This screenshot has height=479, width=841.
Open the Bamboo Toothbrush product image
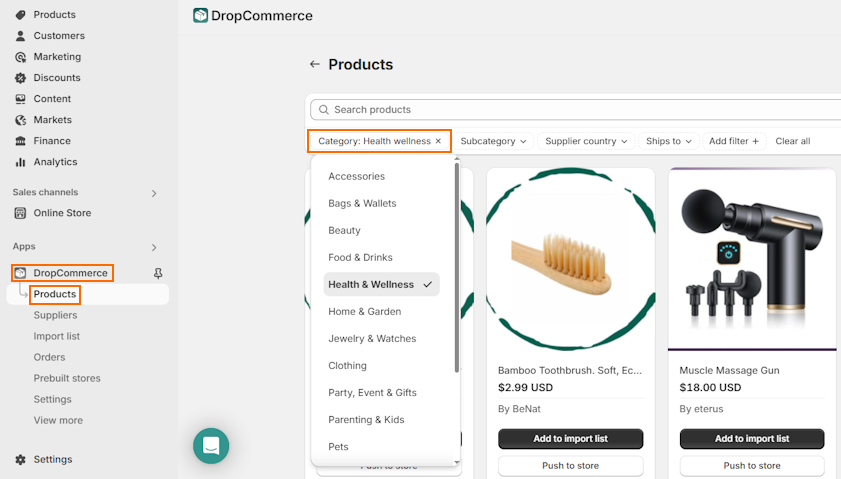point(570,259)
